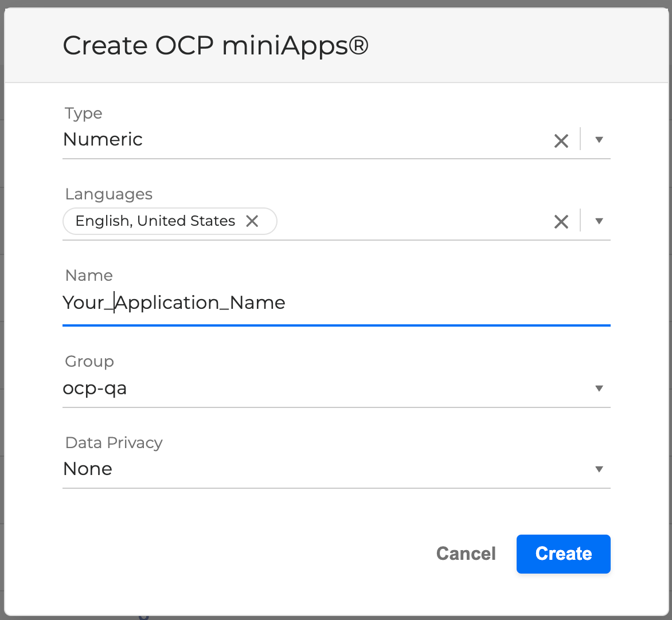Click the Data Privacy field label
672x620 pixels.
[x=114, y=443]
